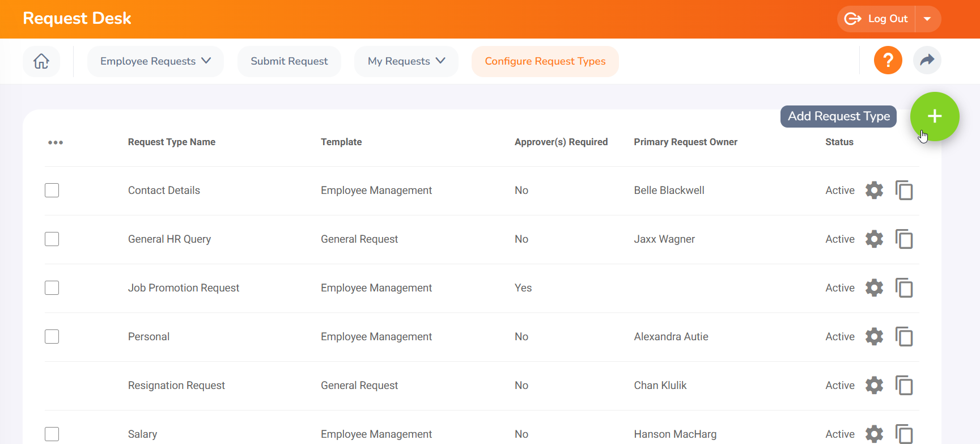Screen dimensions: 980x444
Task: Open settings gear for Contact Details
Action: [874, 191]
